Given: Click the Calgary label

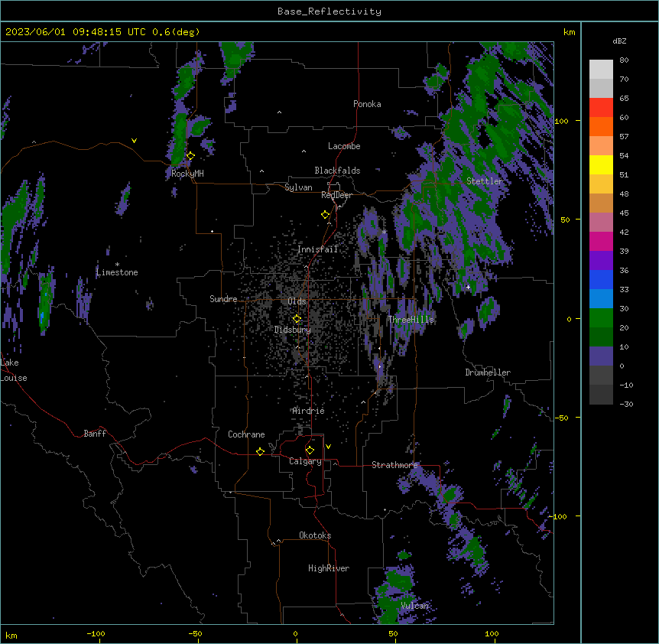Looking at the screenshot, I should point(305,461).
